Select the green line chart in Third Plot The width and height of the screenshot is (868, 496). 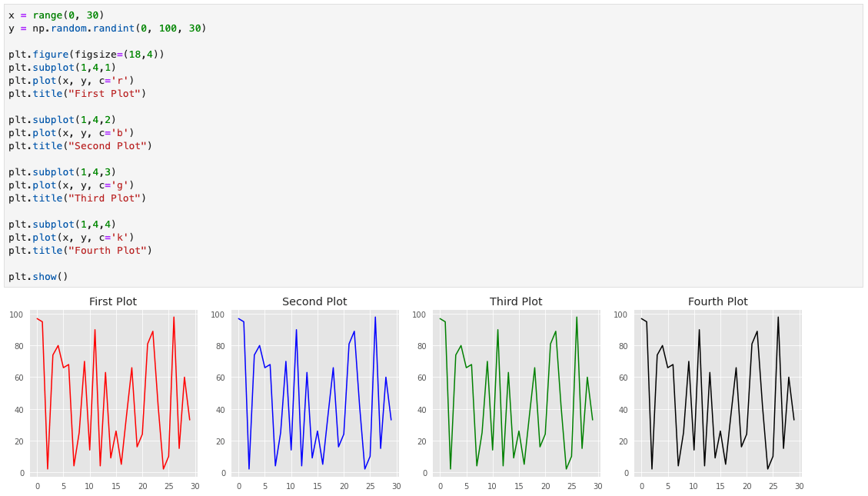point(516,393)
